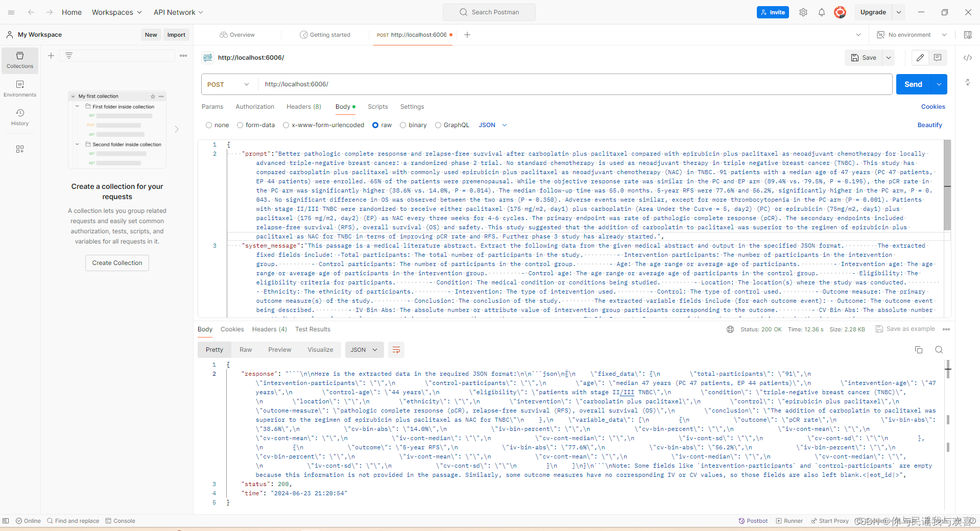Open the Console in status bar

coord(120,521)
